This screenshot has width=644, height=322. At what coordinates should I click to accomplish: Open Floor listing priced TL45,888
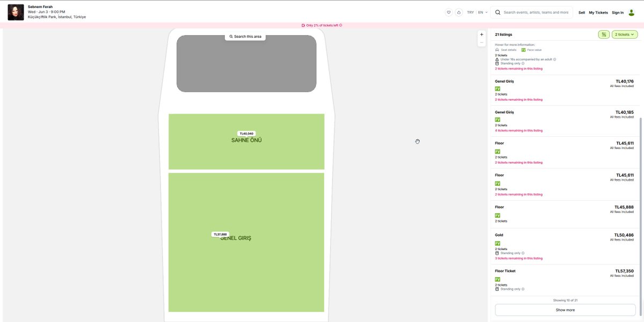564,214
